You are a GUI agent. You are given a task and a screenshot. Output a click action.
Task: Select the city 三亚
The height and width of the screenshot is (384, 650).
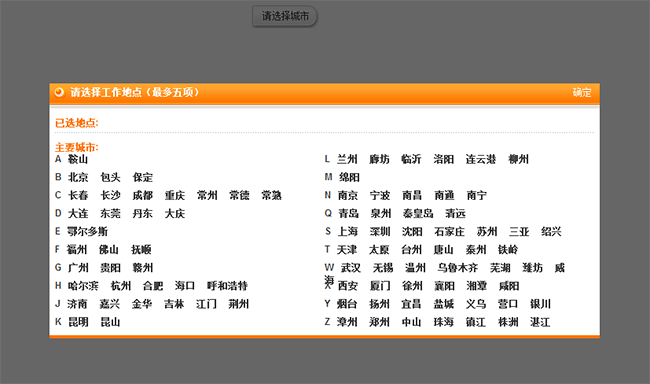519,231
